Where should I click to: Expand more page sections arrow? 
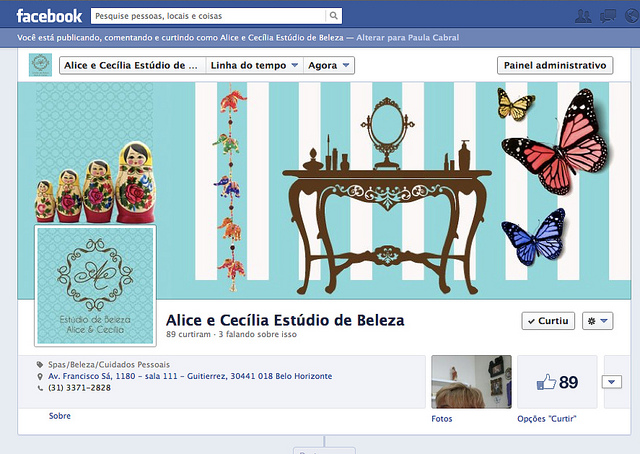coord(612,382)
